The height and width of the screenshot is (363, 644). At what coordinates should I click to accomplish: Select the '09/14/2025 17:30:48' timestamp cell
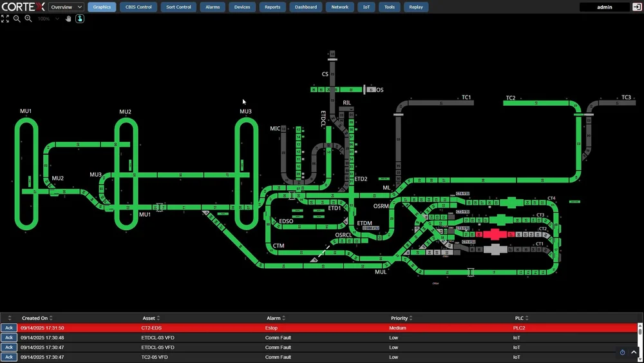[43, 337]
